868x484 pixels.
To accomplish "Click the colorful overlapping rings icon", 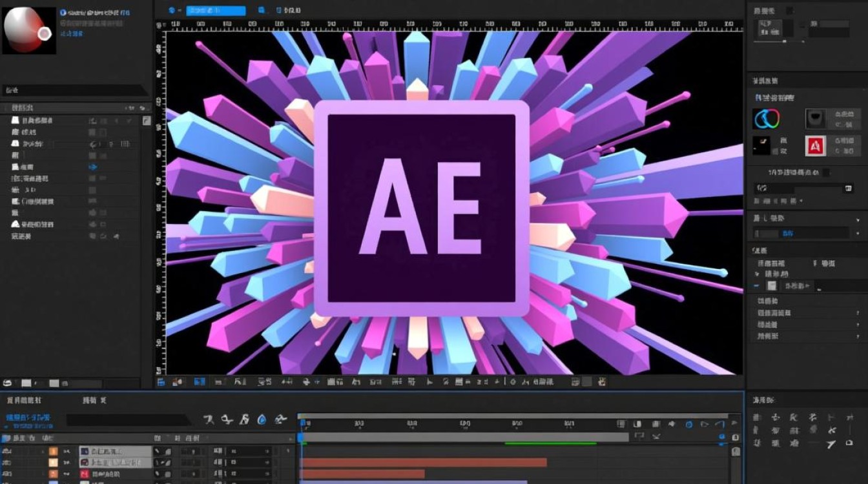I will click(766, 119).
